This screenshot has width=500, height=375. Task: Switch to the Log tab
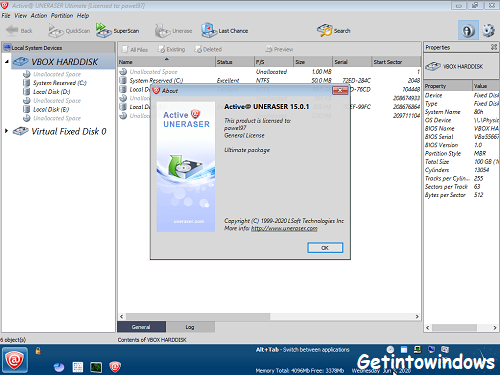[x=190, y=327]
